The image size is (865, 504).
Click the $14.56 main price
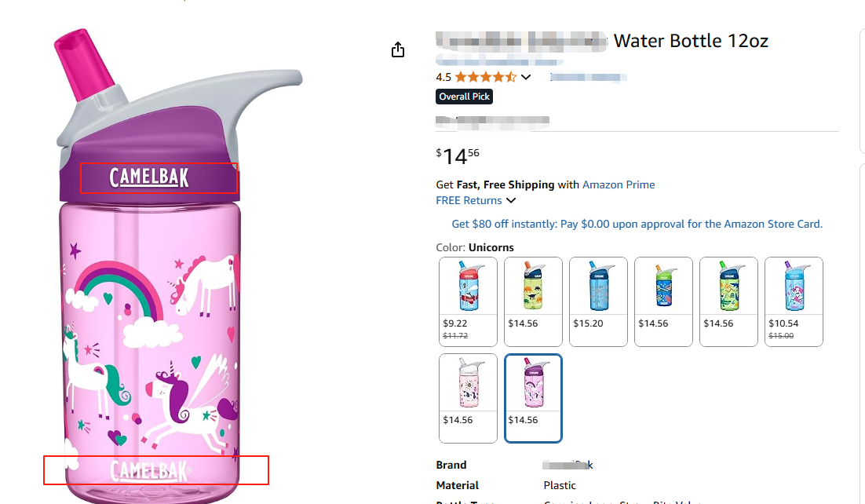pyautogui.click(x=458, y=155)
